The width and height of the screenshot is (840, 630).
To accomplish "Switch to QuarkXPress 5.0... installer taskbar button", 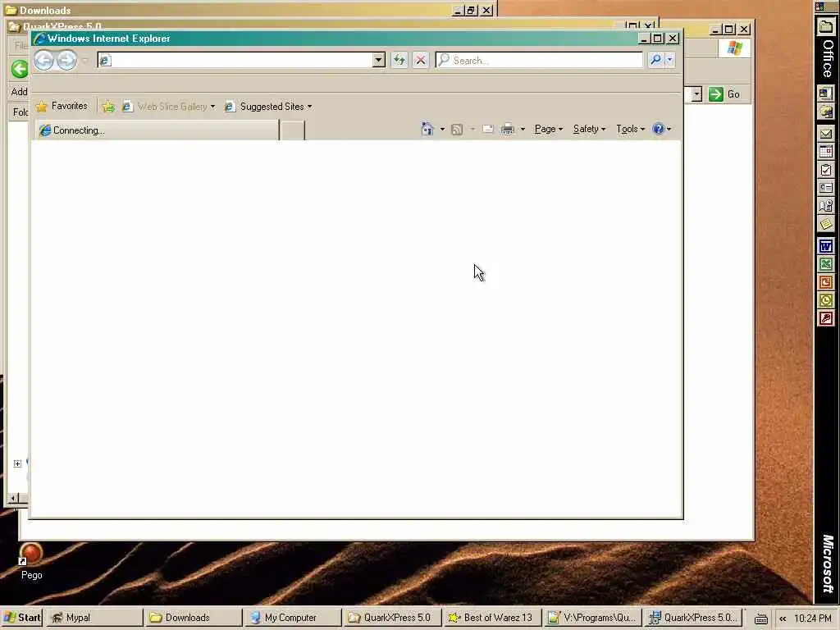I will [x=695, y=618].
